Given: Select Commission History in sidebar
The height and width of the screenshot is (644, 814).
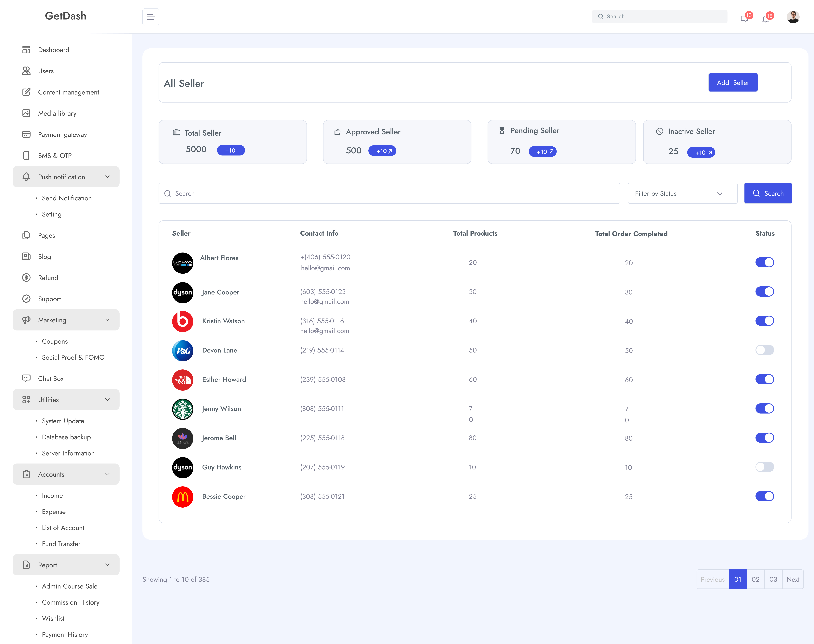Looking at the screenshot, I should click(71, 602).
